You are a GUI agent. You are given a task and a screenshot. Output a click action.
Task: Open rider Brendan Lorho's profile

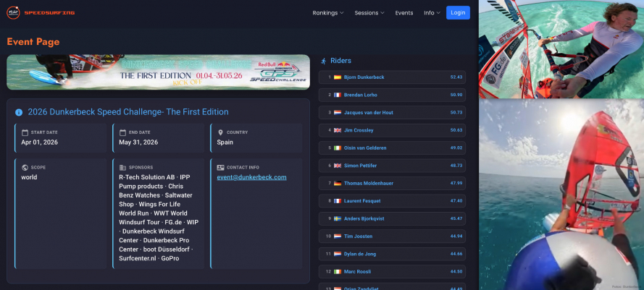pyautogui.click(x=360, y=95)
